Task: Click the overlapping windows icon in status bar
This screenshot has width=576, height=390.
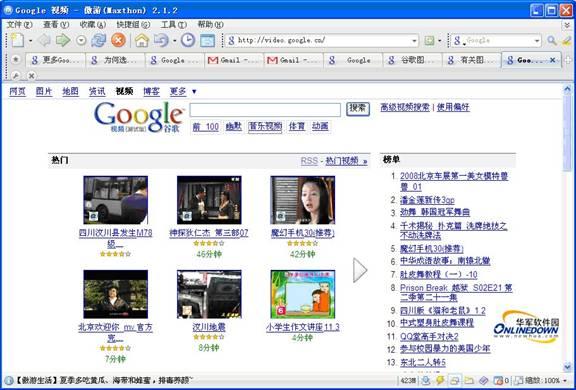Action: click(x=454, y=380)
